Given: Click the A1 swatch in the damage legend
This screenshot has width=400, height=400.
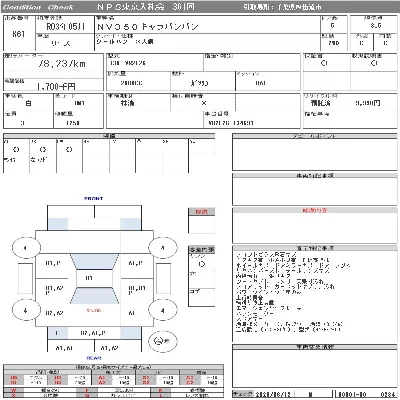Looking at the screenshot, I should coord(102,378).
